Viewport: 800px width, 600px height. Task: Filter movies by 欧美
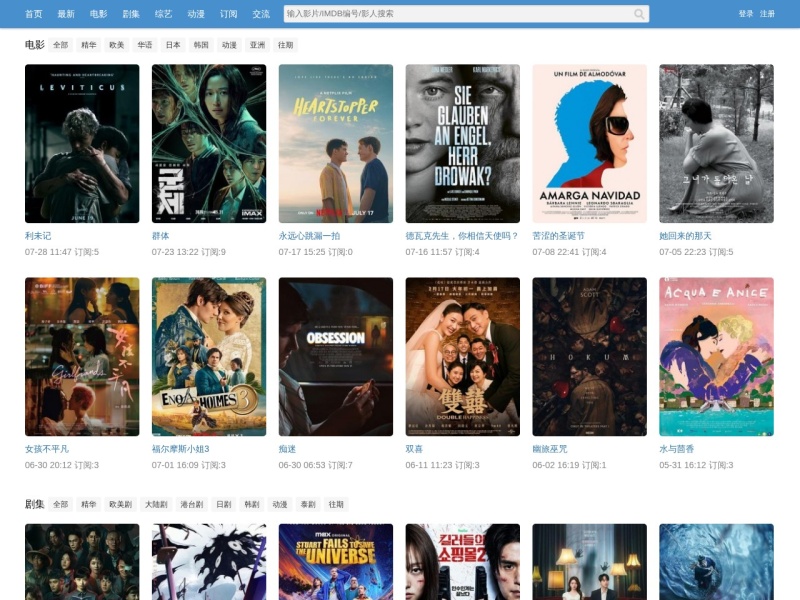click(x=117, y=45)
